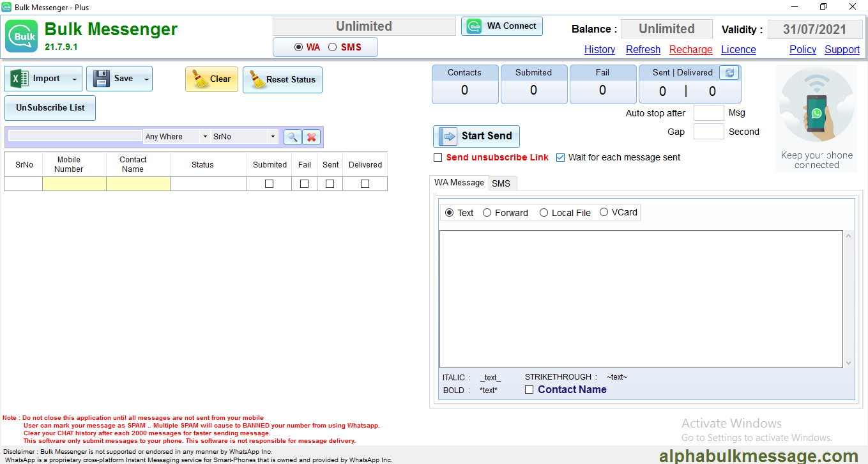The image size is (868, 464).
Task: Click the arrow icon on Start Send
Action: [x=448, y=136]
